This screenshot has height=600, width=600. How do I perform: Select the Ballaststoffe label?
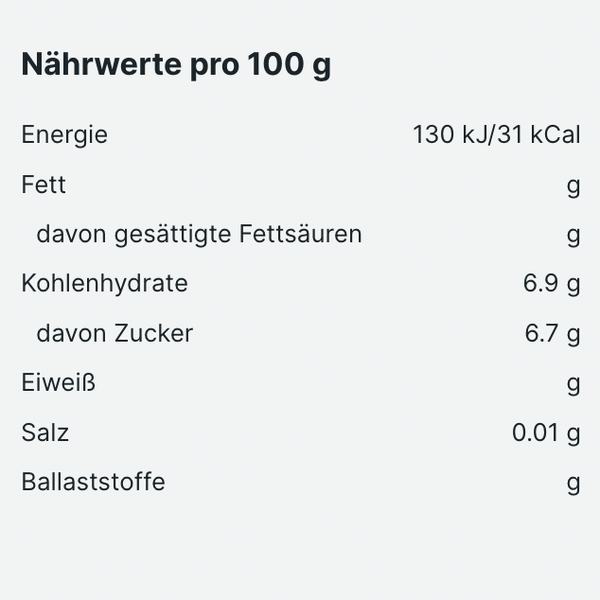coord(93,481)
